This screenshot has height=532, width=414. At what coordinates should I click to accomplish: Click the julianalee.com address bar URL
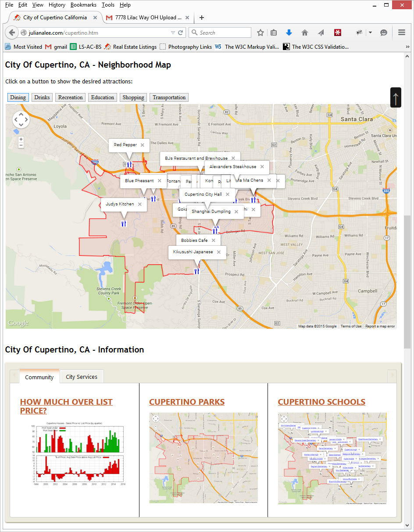click(x=64, y=32)
